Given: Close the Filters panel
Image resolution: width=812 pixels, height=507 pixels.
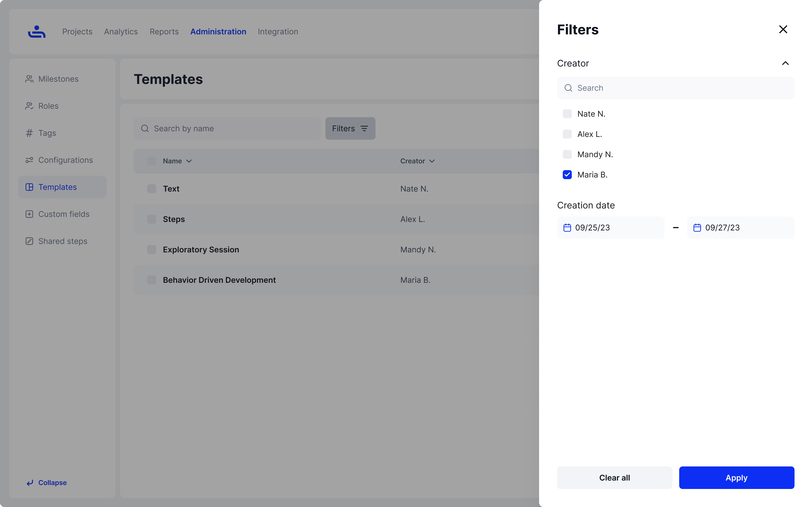Looking at the screenshot, I should pos(783,30).
